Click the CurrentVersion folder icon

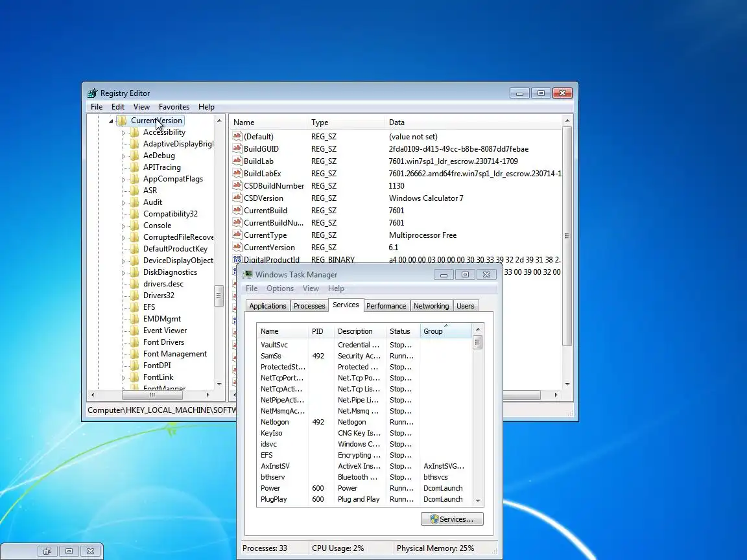click(122, 121)
